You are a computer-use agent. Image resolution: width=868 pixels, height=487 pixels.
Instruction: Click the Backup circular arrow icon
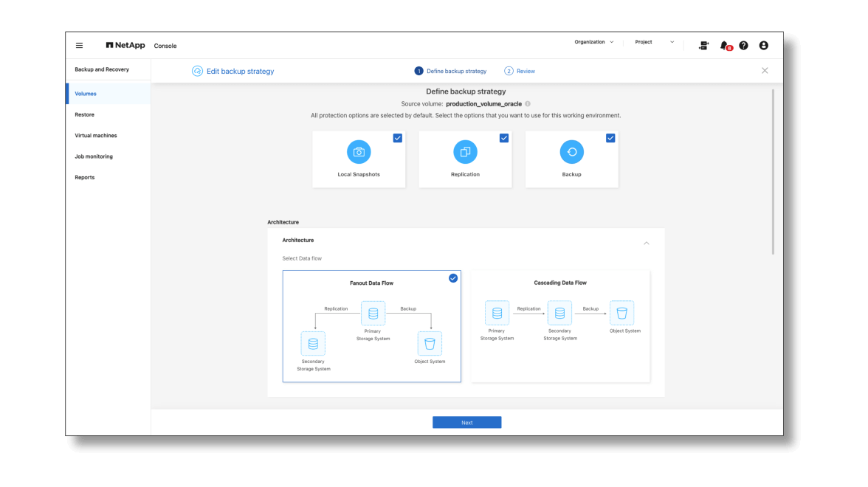tap(571, 152)
